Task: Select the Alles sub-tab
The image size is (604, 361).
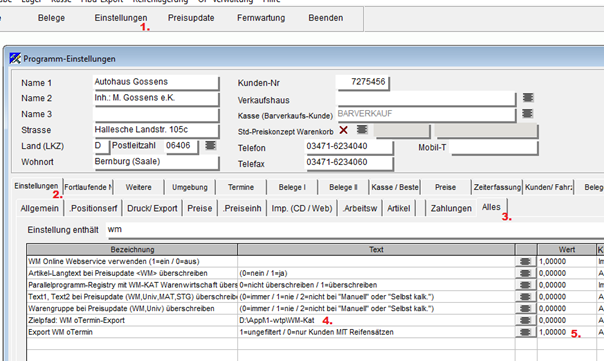Action: coord(491,207)
